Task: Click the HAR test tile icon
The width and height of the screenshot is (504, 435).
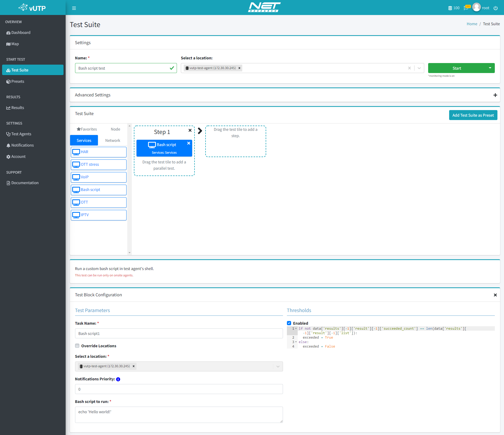Action: [76, 152]
